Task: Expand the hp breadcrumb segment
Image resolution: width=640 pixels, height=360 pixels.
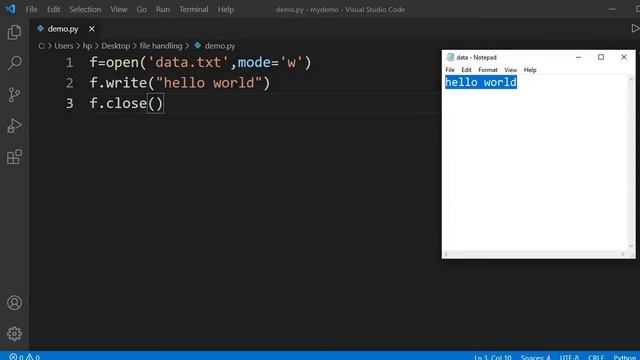Action: (x=87, y=46)
